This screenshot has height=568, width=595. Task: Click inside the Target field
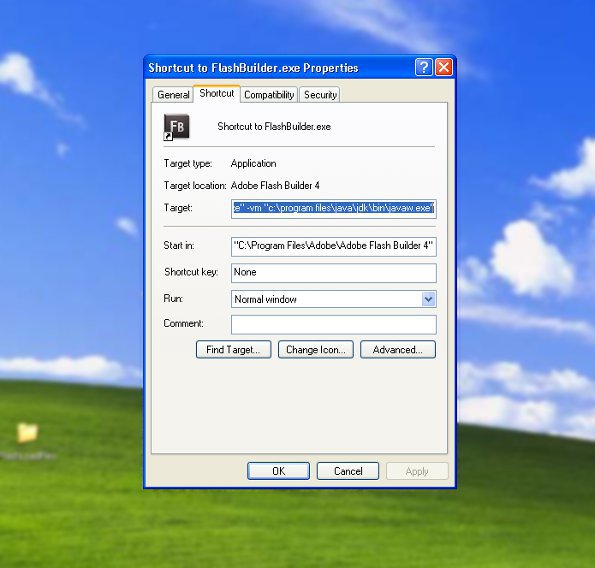(x=334, y=209)
